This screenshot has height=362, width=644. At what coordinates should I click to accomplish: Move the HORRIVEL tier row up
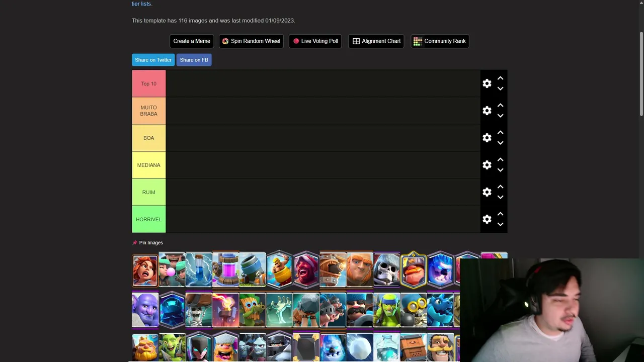click(500, 214)
